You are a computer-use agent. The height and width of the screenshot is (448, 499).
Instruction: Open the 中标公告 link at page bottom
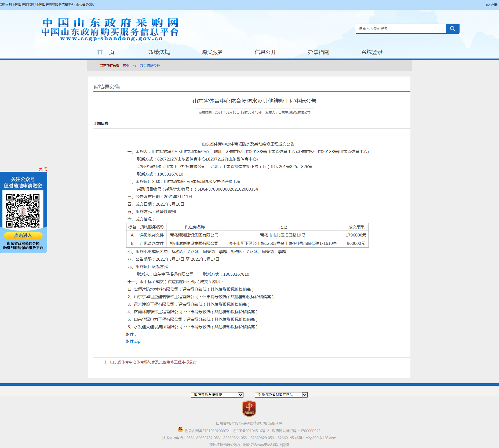(x=153, y=362)
